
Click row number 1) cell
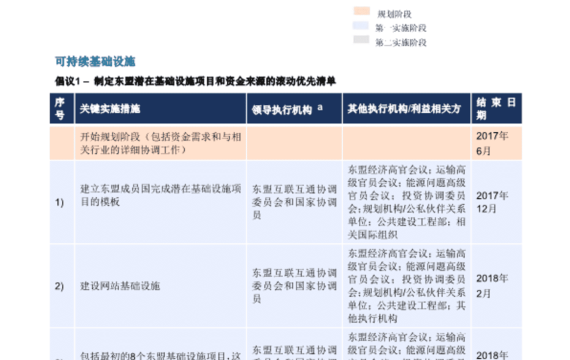pos(62,202)
